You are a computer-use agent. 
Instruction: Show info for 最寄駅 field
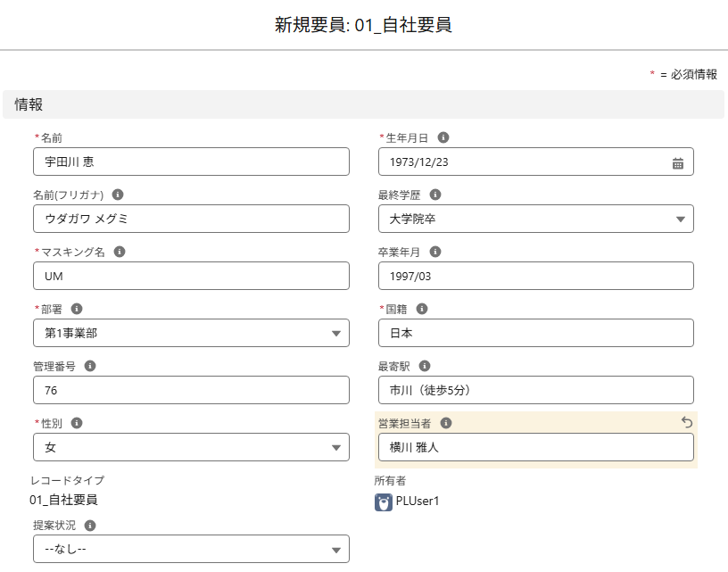pyautogui.click(x=425, y=366)
